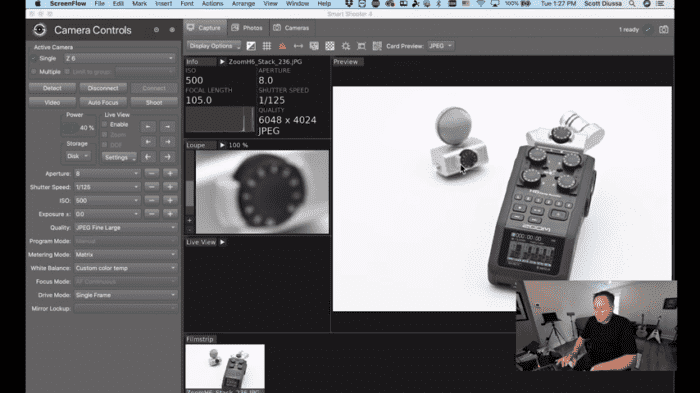Increase Exposure compensation with plus button
Viewport: 700px width, 393px height.
(170, 214)
